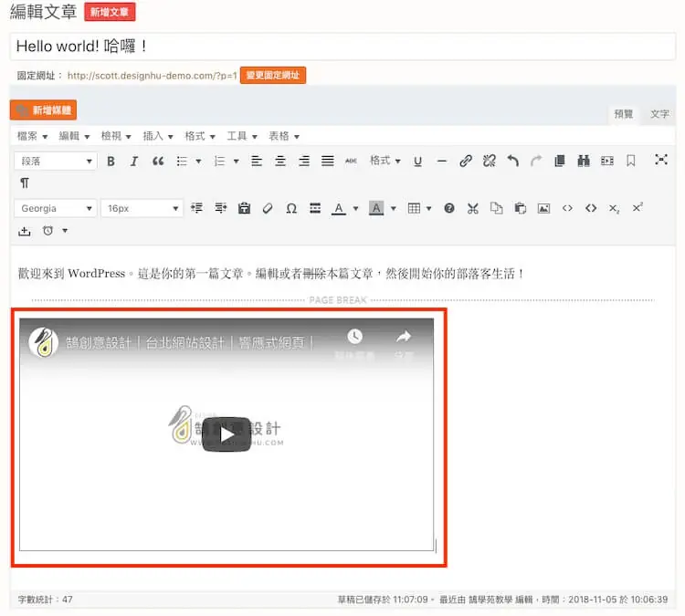Viewport: 685px width, 616px height.
Task: Insert an anchor bookmark
Action: [x=631, y=161]
